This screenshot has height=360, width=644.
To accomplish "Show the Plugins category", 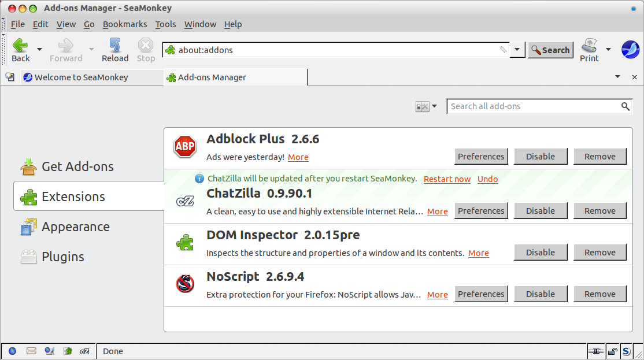I will point(88,257).
